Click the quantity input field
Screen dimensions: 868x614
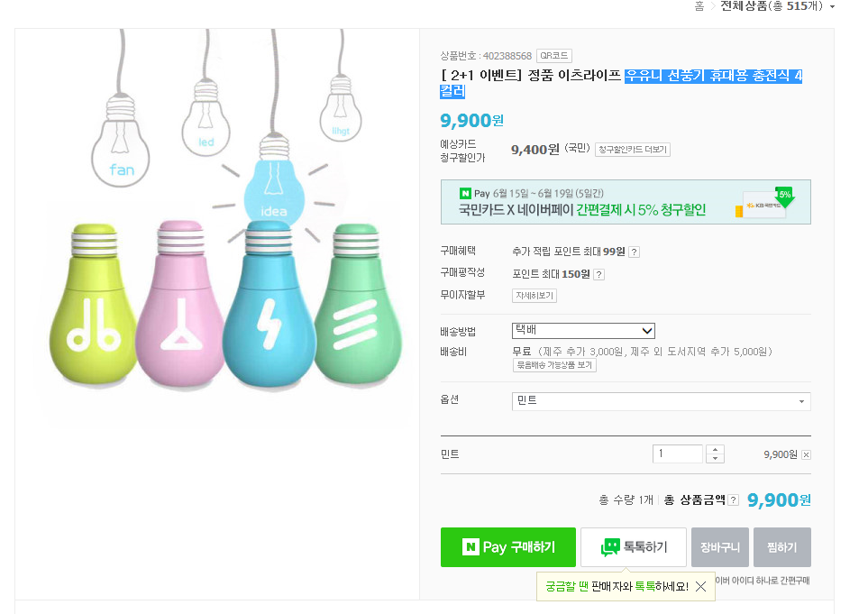(x=678, y=454)
